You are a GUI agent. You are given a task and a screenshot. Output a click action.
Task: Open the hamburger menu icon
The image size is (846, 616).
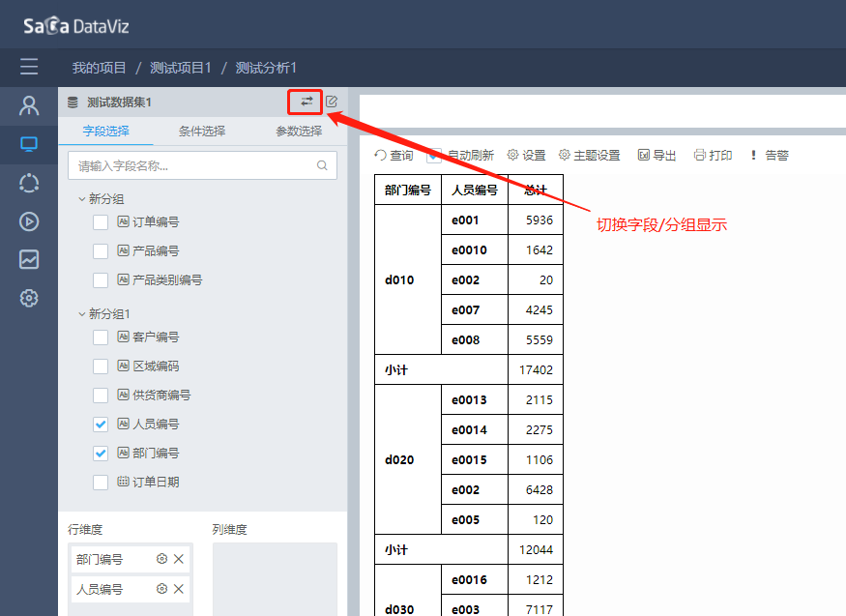click(x=29, y=67)
